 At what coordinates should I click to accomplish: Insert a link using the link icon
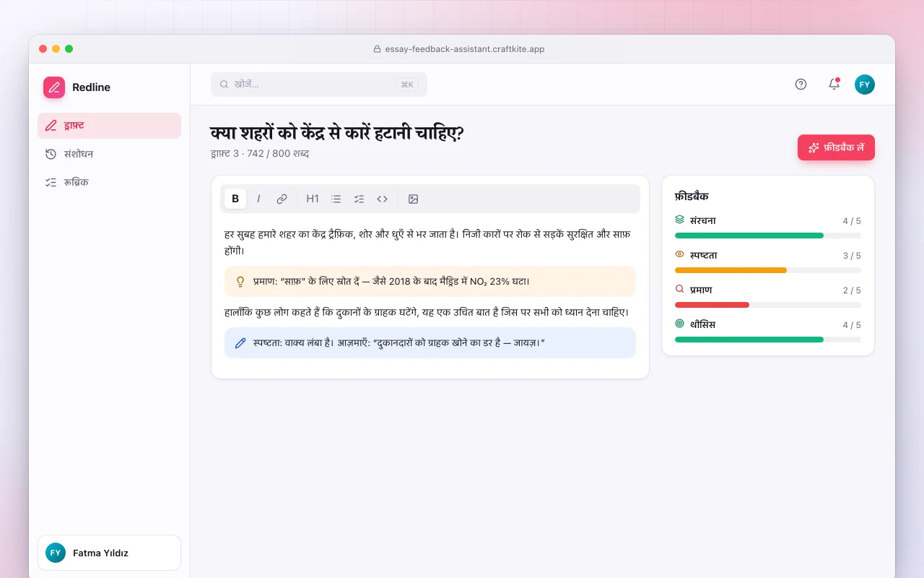tap(282, 199)
